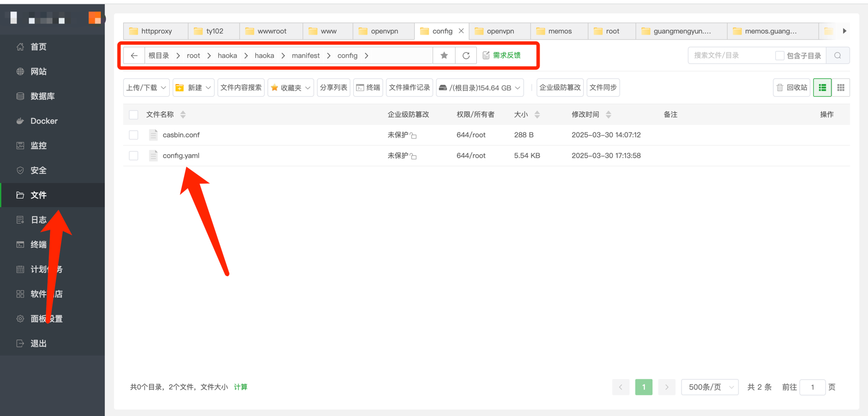
Task: Switch to grid view icon
Action: [x=840, y=87]
